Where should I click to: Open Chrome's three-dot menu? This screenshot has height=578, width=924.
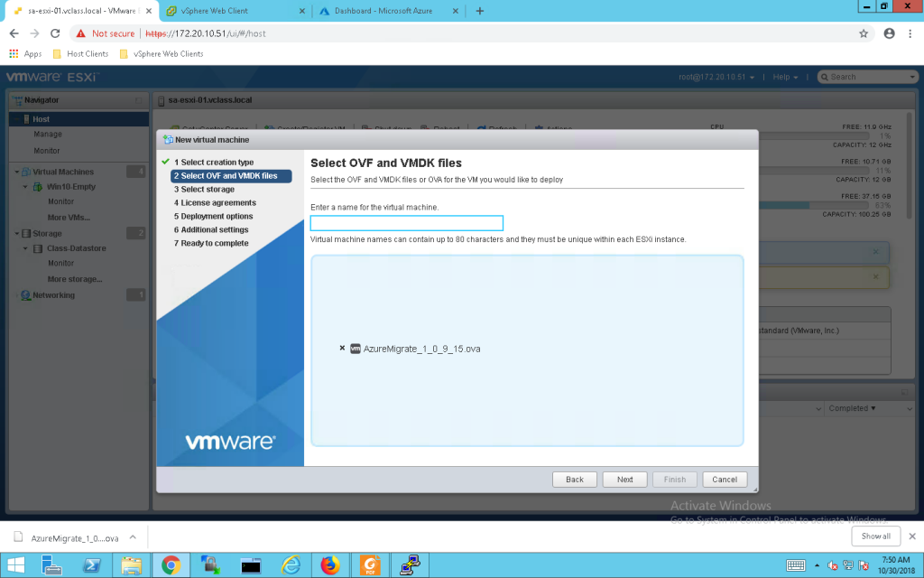click(910, 33)
